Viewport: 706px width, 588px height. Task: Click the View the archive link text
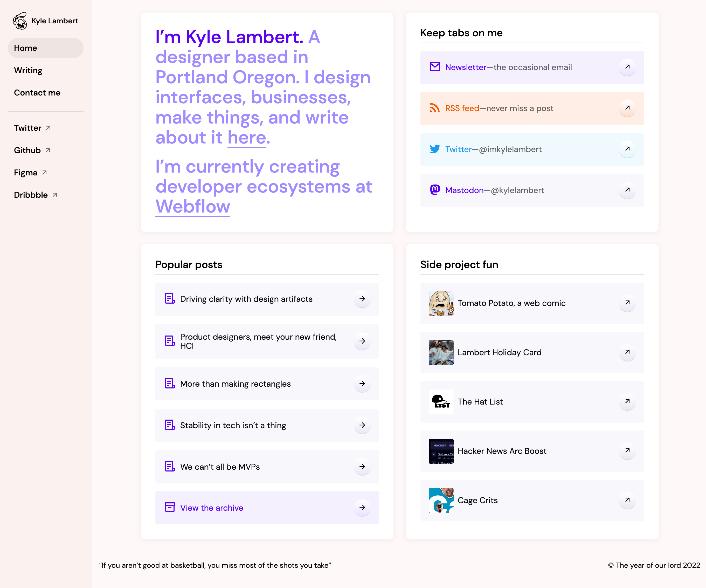pyautogui.click(x=211, y=508)
